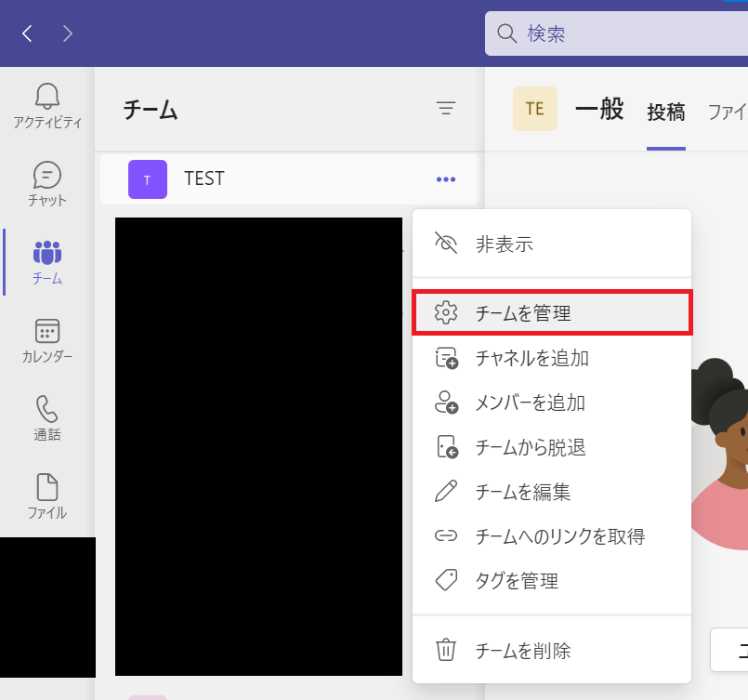Switch to the ファイル channel tab
748x700 pixels.
728,112
